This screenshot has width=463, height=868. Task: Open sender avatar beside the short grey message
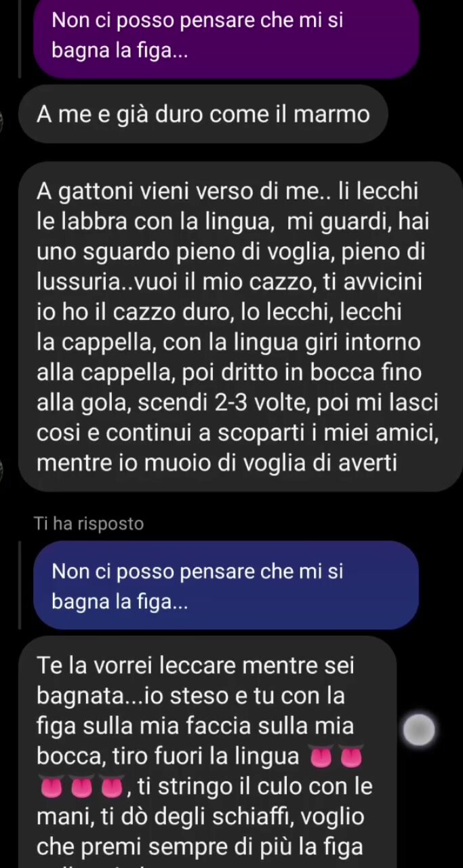[x=2, y=121]
